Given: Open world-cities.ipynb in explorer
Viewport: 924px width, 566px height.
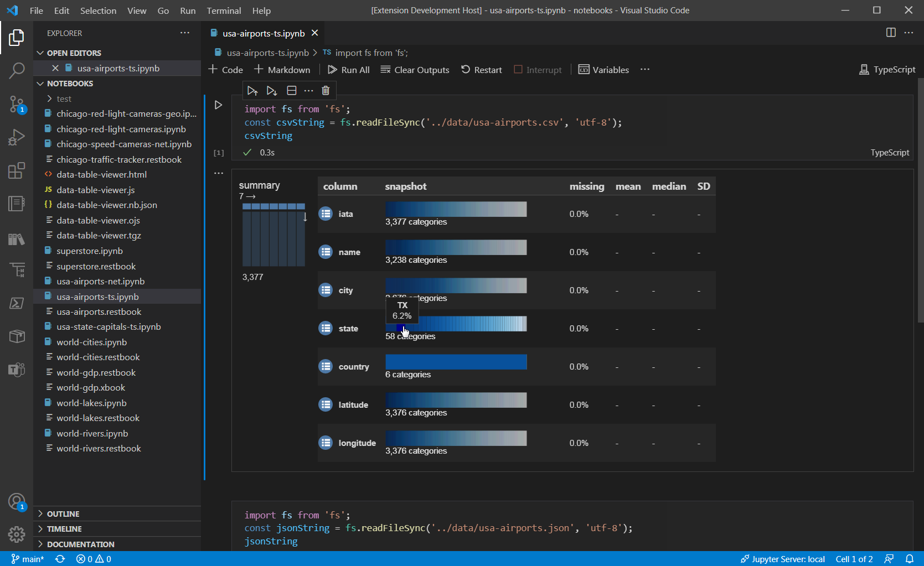Looking at the screenshot, I should [117, 342].
